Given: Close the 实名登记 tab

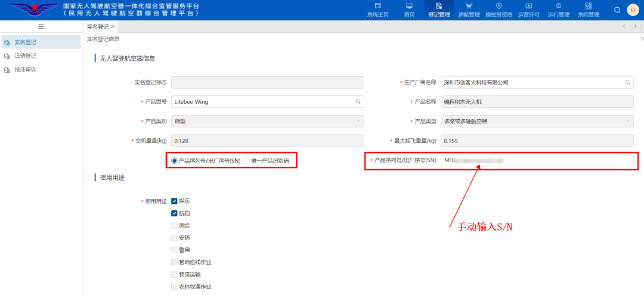Looking at the screenshot, I should [x=113, y=27].
